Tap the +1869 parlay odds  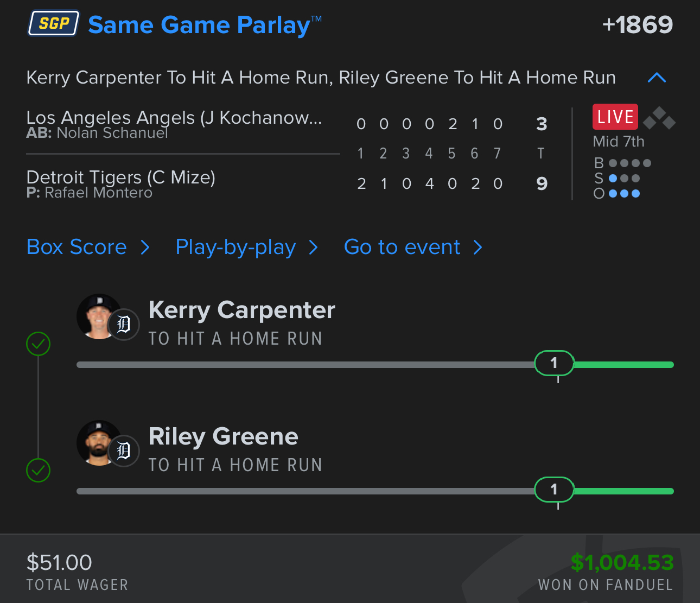pos(638,24)
